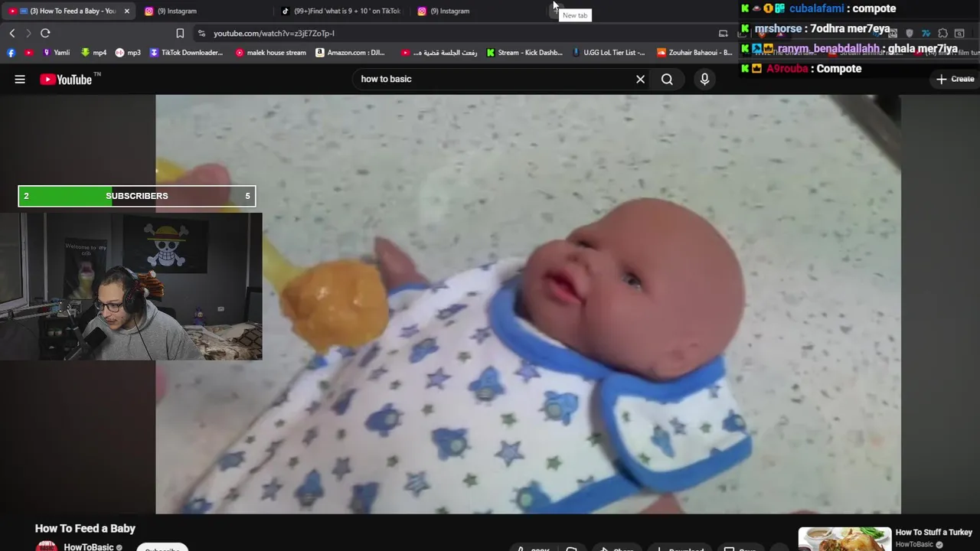Click mrshorse chat message
This screenshot has height=551, width=980.
tap(815, 28)
